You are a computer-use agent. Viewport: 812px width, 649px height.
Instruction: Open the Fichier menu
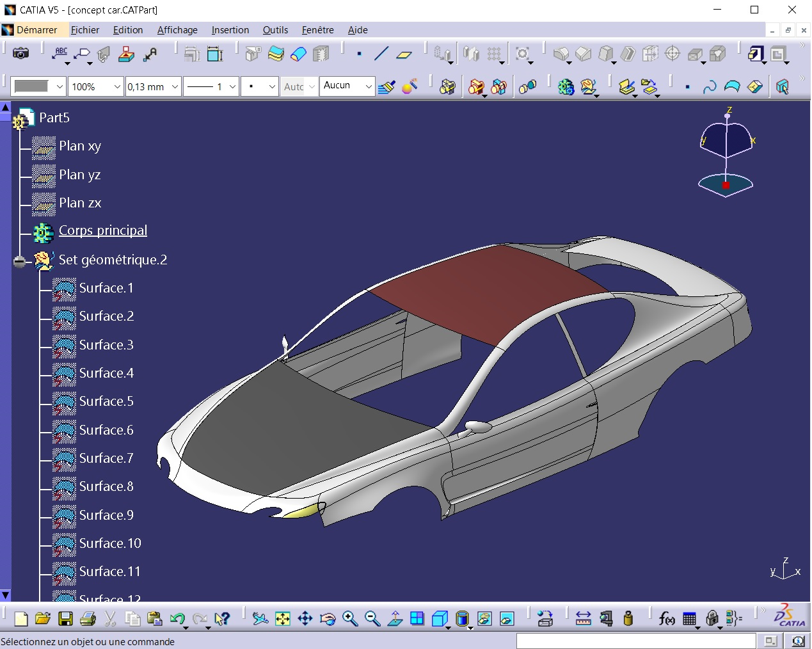85,30
